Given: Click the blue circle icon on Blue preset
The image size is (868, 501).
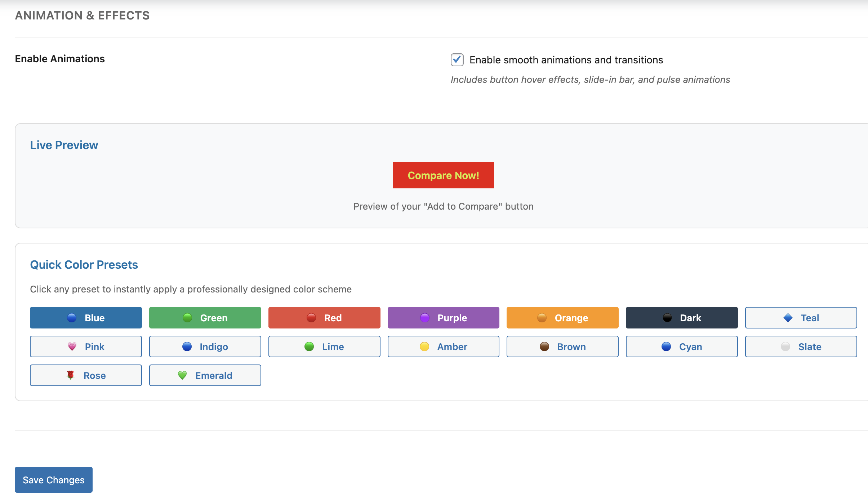Looking at the screenshot, I should (x=72, y=318).
